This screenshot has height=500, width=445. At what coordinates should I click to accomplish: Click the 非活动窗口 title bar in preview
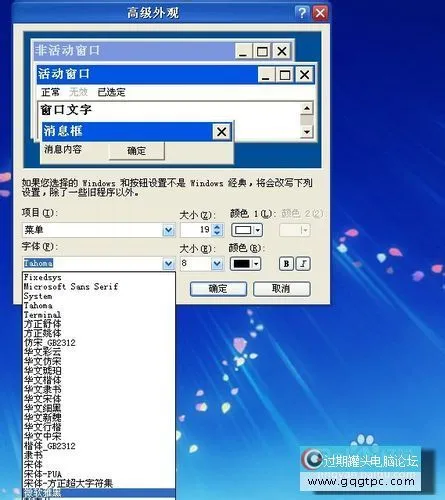[x=163, y=51]
